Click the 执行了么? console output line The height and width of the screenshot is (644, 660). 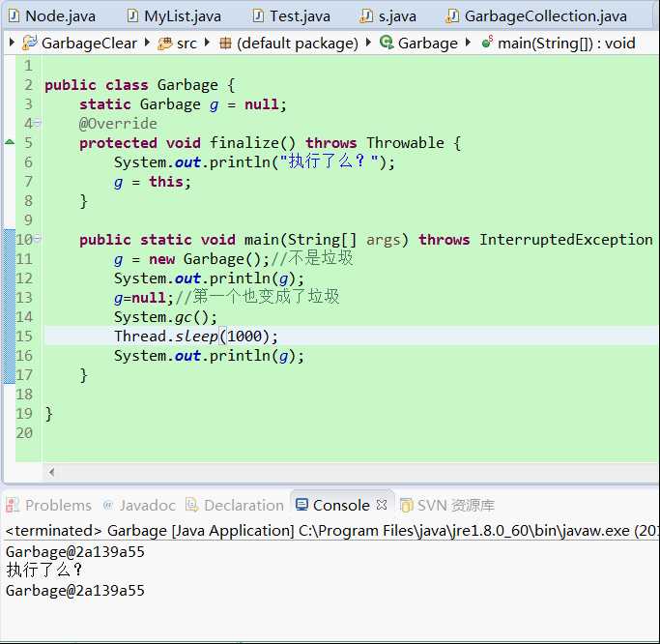[x=43, y=571]
